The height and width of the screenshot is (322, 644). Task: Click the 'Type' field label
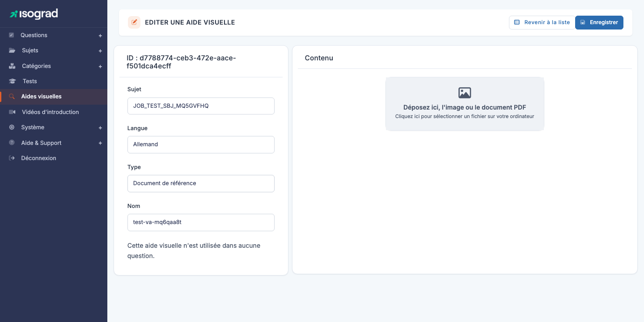point(134,167)
